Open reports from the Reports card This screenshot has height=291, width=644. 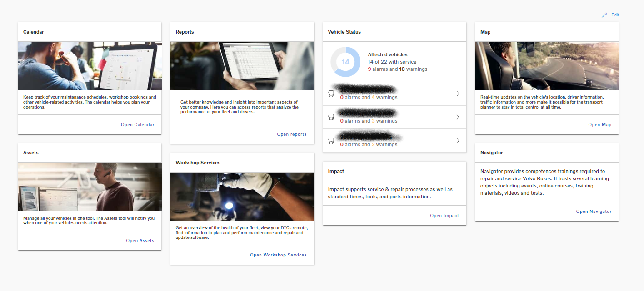292,134
